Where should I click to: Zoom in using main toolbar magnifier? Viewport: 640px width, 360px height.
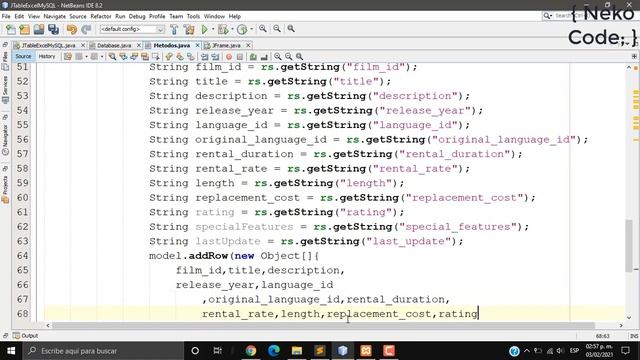[263, 29]
